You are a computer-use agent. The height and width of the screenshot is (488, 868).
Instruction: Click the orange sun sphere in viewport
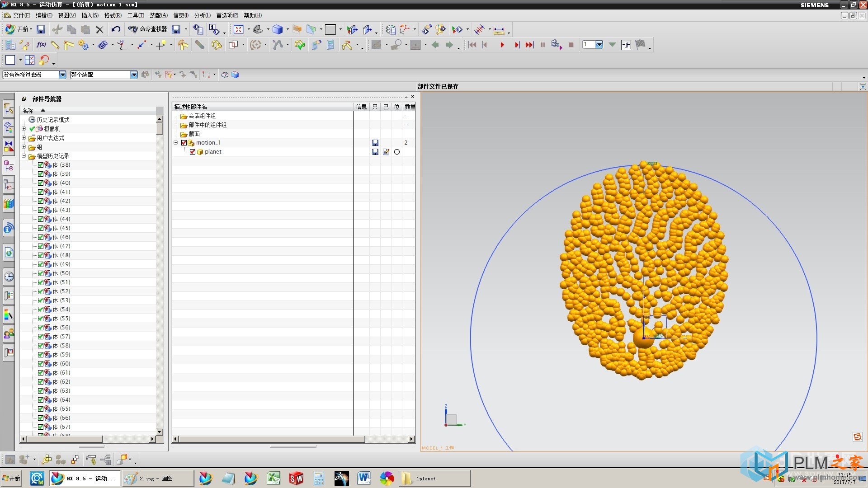tap(643, 338)
